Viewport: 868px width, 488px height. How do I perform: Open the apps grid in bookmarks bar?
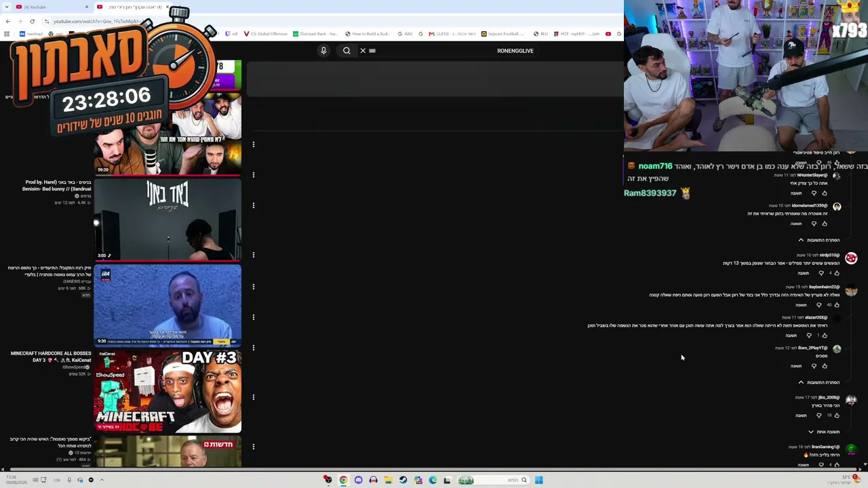coord(7,34)
